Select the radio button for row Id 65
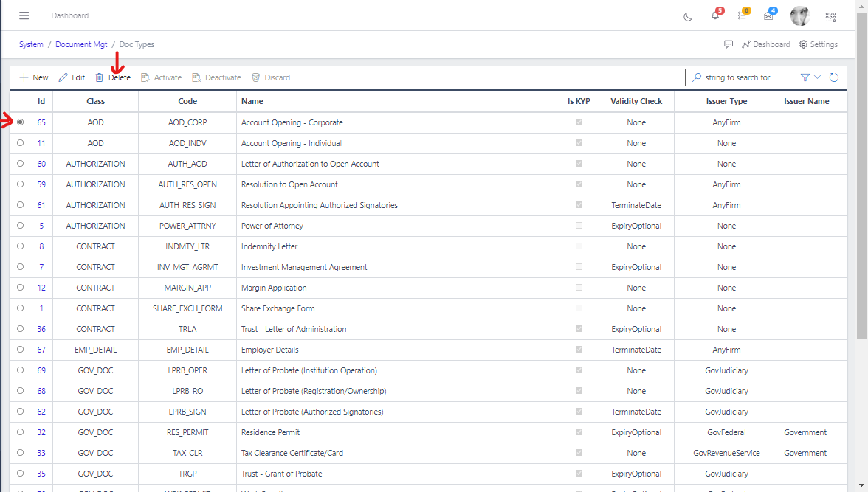Screen dimensions: 868x492 21,122
